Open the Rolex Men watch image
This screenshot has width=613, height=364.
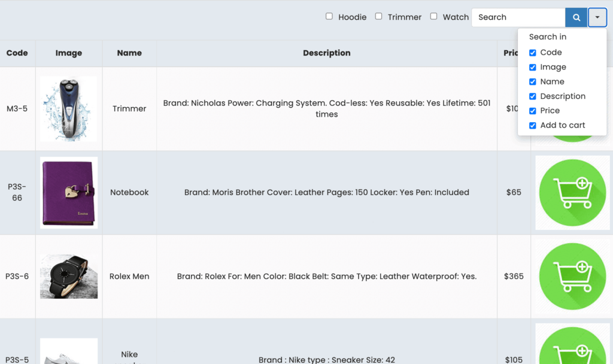click(68, 277)
